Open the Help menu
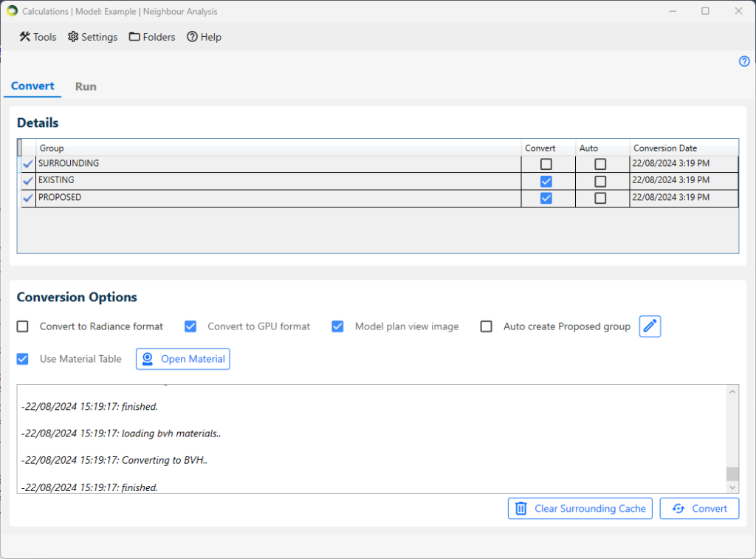This screenshot has width=756, height=559. [204, 37]
